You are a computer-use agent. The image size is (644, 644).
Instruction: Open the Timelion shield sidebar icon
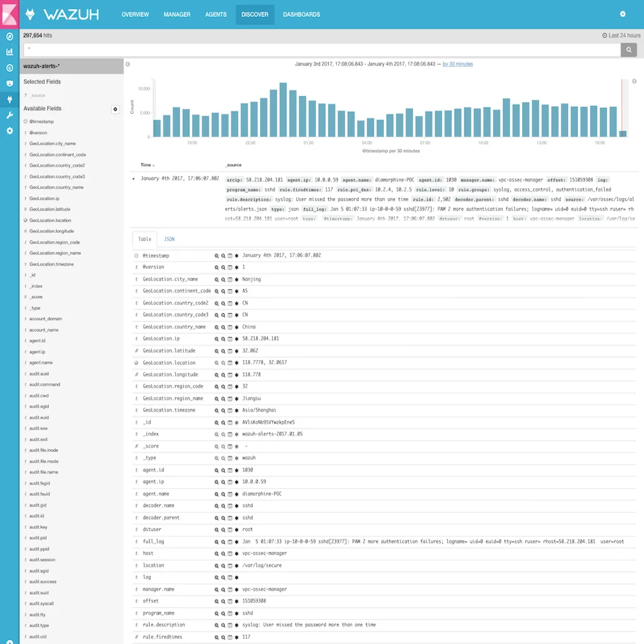point(9,84)
